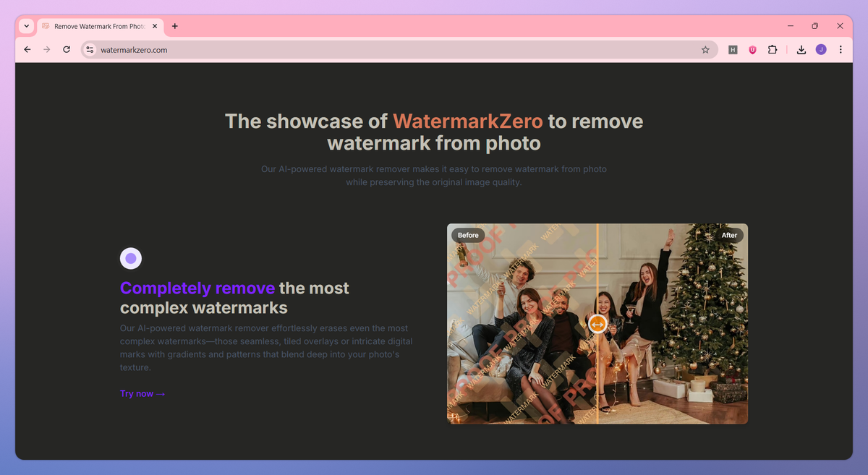Screen dimensions: 868x475
Task: Open a new browser tab
Action: pos(175,26)
